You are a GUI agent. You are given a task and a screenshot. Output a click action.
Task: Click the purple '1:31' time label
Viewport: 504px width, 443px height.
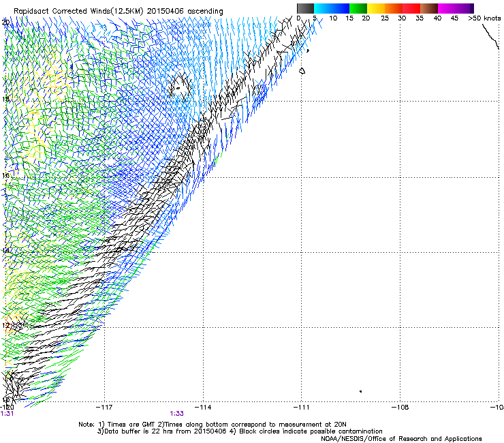(7, 414)
